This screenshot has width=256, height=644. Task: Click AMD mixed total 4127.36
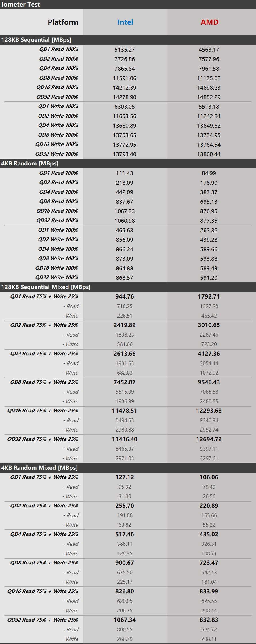[x=209, y=354]
